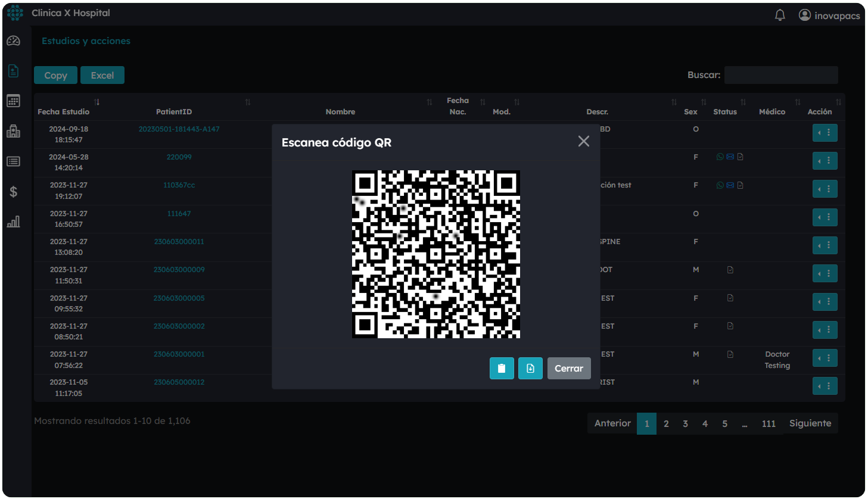Open the notifications bell
This screenshot has height=499, width=868.
780,15
